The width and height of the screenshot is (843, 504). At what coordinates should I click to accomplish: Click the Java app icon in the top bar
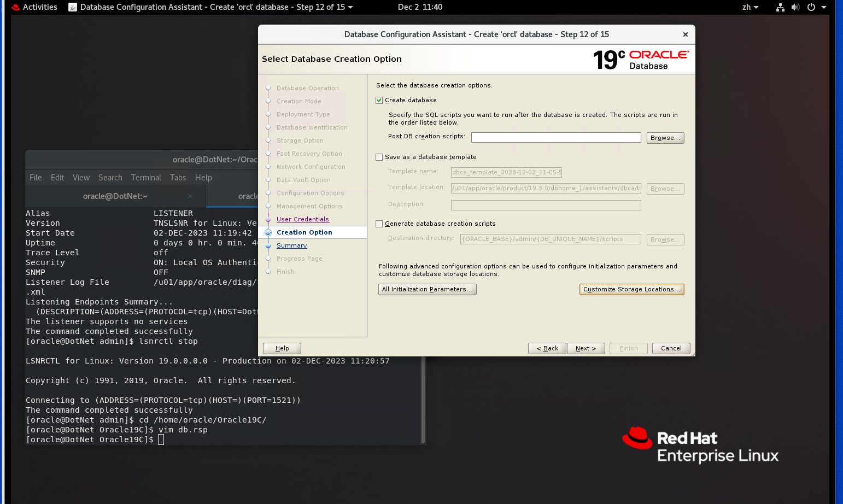72,7
